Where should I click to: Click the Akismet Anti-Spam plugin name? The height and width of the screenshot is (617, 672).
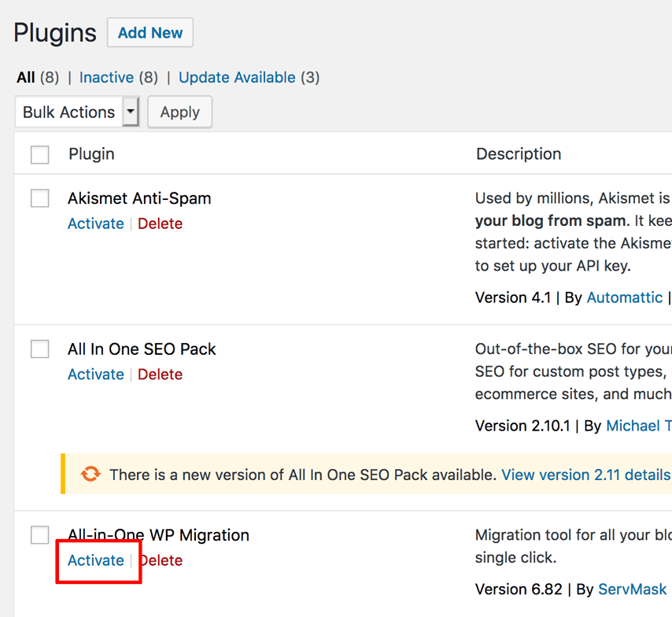(139, 198)
